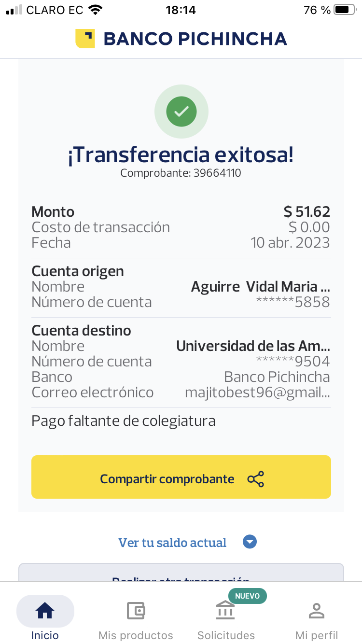Tap the Solicitudes bank building icon
The width and height of the screenshot is (362, 644).
tap(225, 611)
